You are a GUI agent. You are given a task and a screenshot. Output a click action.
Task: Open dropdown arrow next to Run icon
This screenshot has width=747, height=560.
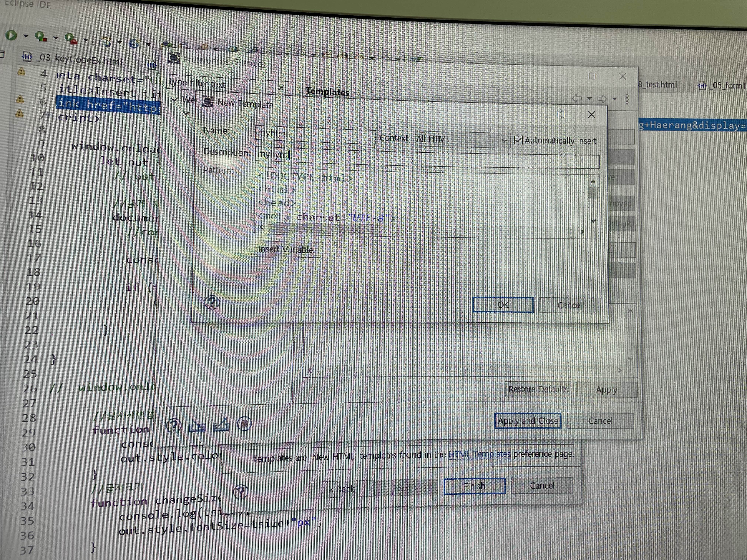pos(26,36)
